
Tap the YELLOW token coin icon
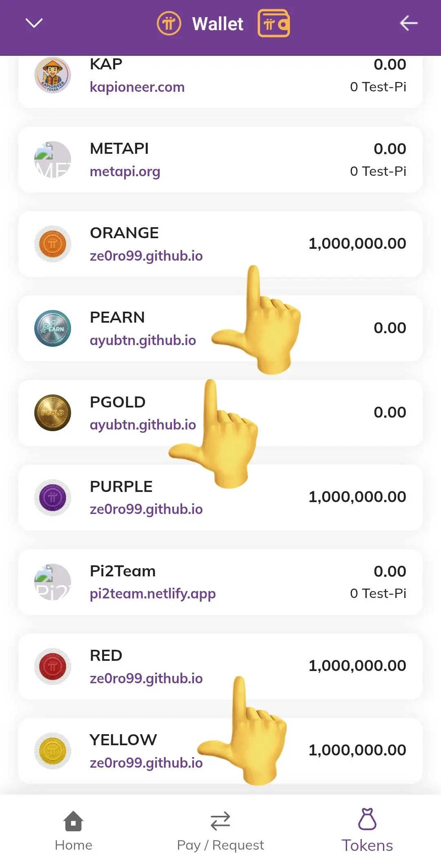click(53, 751)
